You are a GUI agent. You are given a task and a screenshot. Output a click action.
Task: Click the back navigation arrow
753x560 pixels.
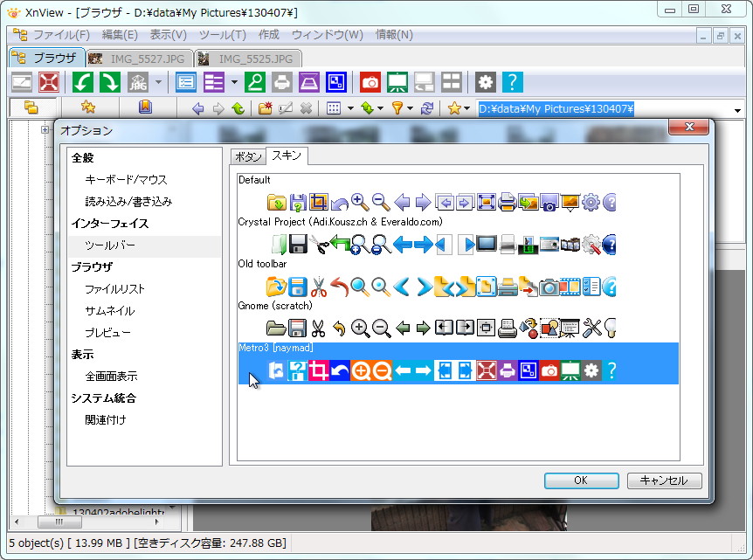point(197,108)
